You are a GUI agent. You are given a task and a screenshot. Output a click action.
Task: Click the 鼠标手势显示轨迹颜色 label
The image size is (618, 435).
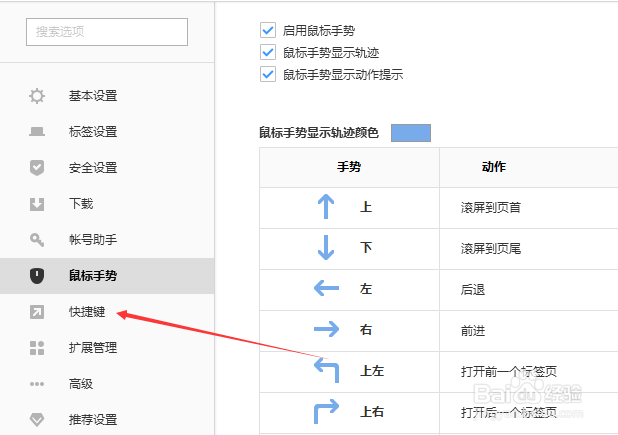[318, 133]
